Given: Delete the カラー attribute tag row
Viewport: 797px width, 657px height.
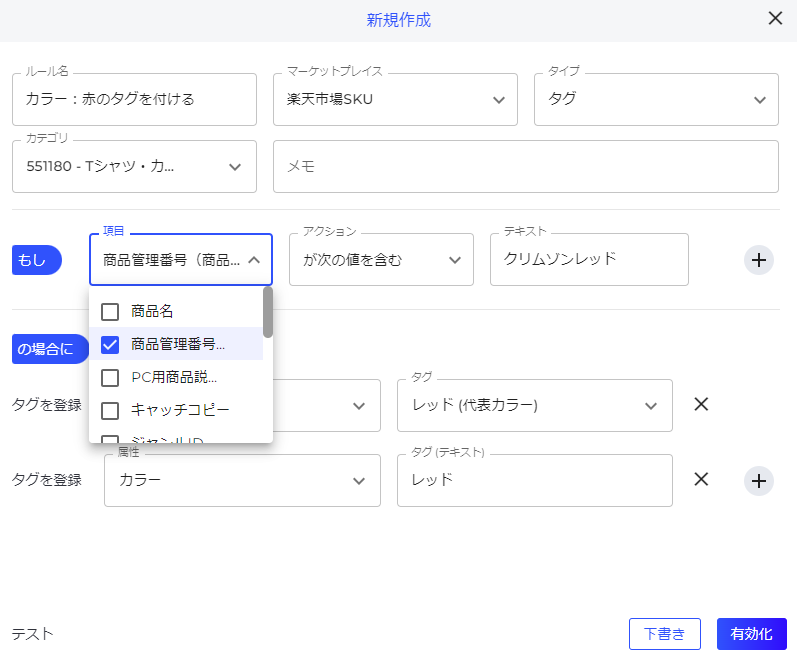Looking at the screenshot, I should click(x=701, y=480).
